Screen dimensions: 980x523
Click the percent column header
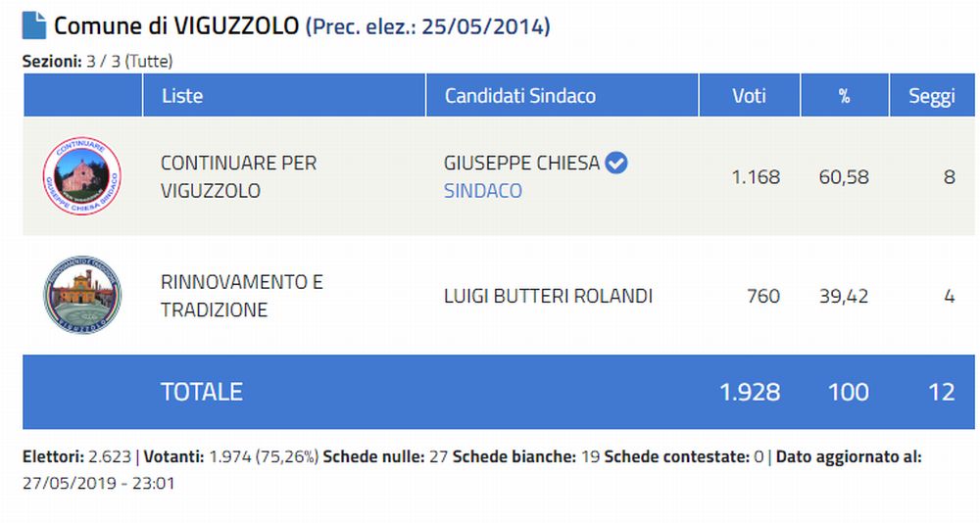[845, 96]
